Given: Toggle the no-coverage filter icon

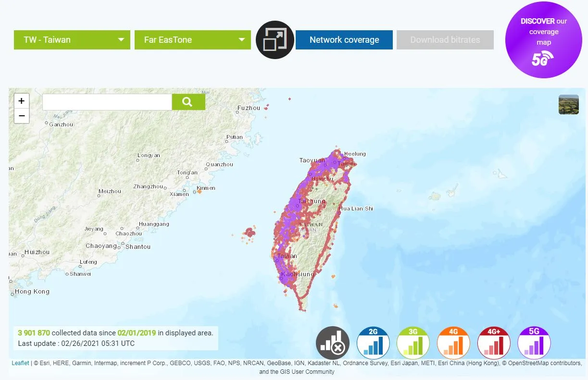Looking at the screenshot, I should pos(333,343).
